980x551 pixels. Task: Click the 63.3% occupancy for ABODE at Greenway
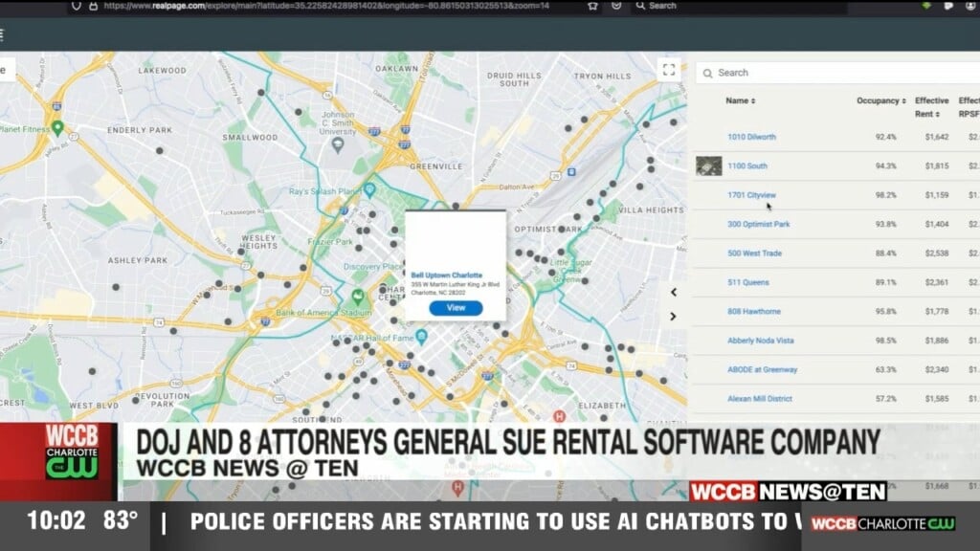click(x=885, y=370)
